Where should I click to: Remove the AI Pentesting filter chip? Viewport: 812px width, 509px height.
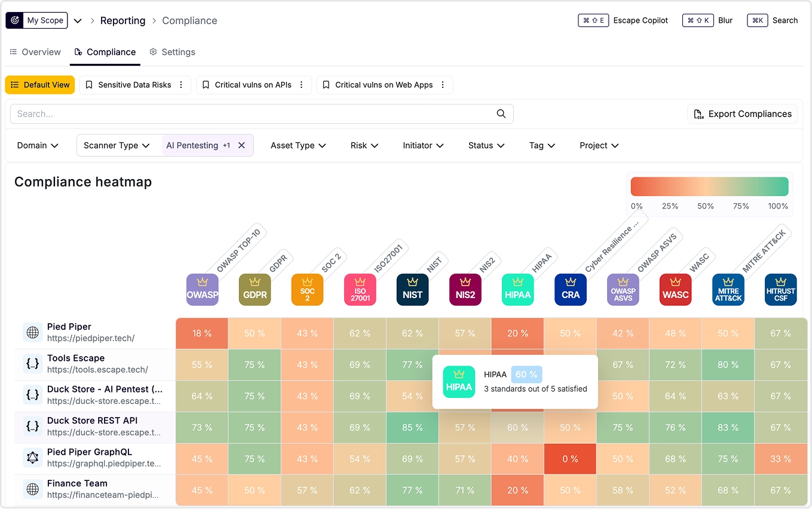click(x=241, y=145)
